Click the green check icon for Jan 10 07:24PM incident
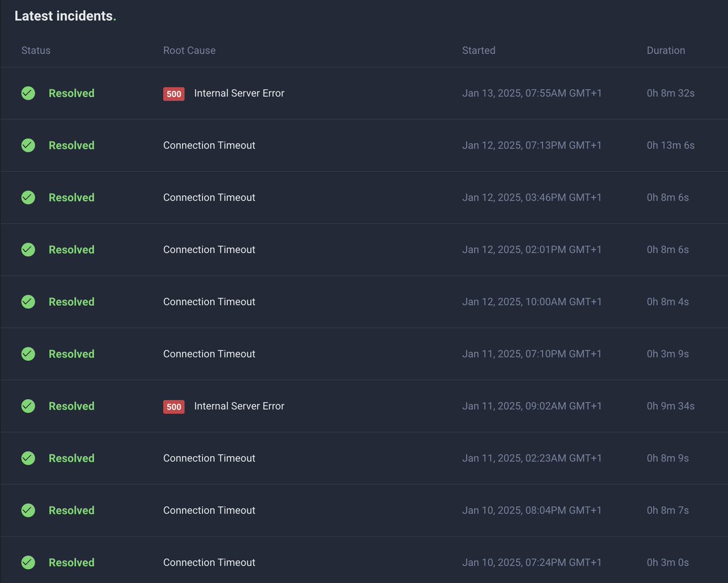 pyautogui.click(x=28, y=562)
